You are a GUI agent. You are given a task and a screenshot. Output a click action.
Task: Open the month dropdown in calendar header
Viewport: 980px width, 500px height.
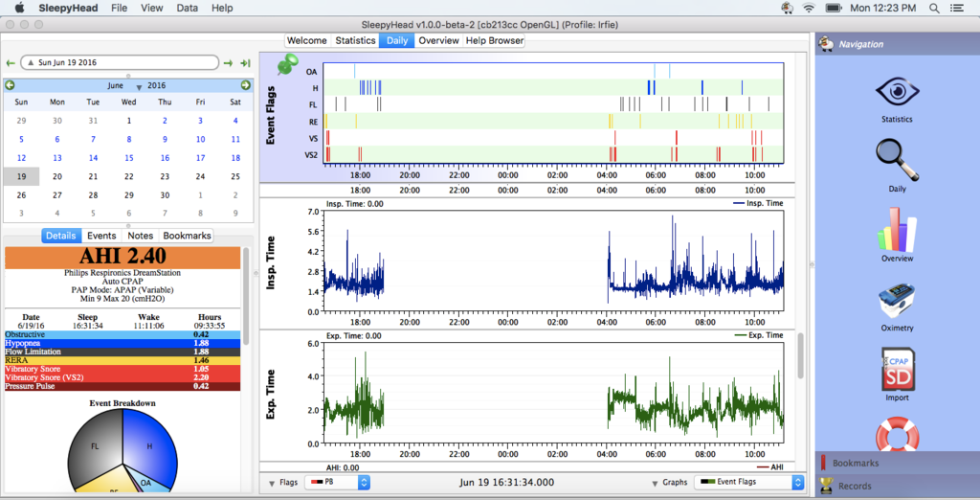(140, 87)
